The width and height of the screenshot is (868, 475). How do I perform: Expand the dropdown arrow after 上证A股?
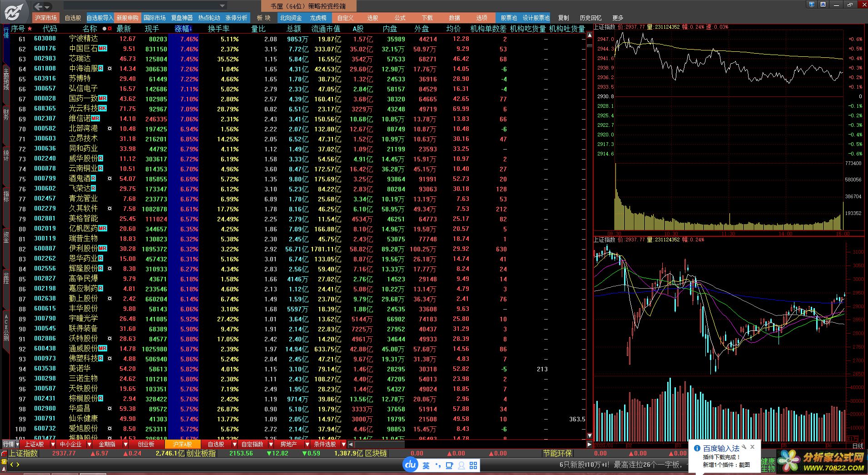point(53,444)
